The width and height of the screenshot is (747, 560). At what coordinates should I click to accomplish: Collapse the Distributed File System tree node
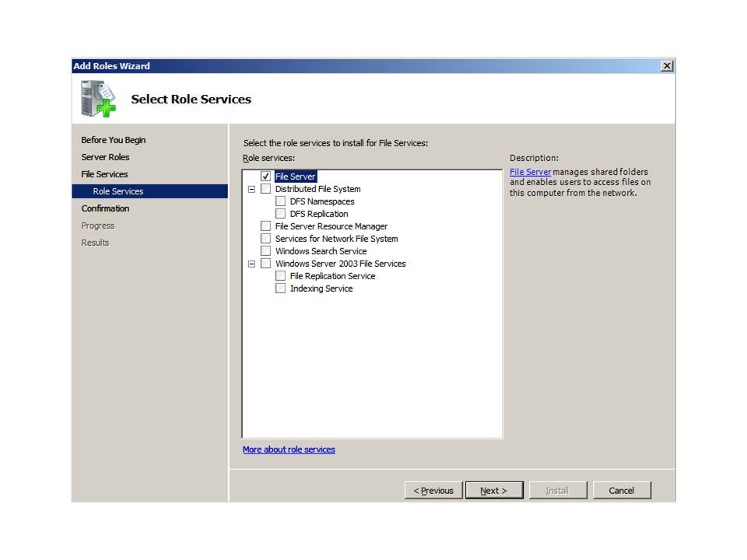pos(251,189)
